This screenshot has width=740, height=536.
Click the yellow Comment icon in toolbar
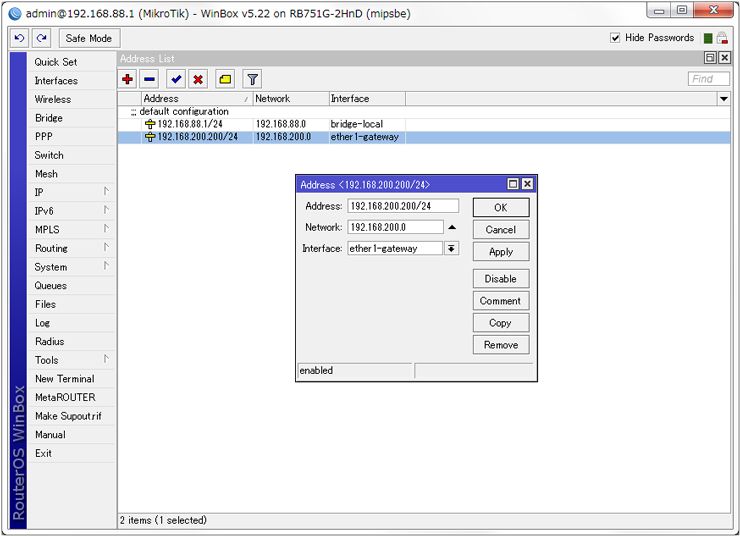[225, 79]
